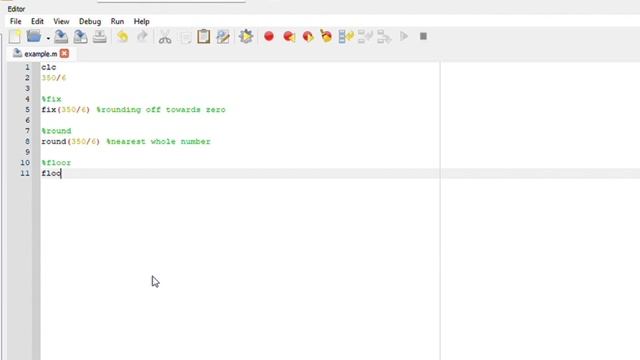Save file and run with gear icon
The width and height of the screenshot is (640, 360).
[246, 37]
